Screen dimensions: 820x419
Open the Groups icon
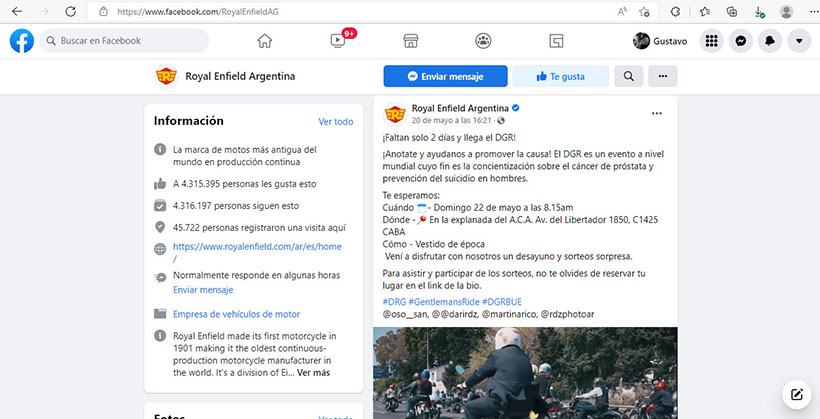click(x=483, y=41)
